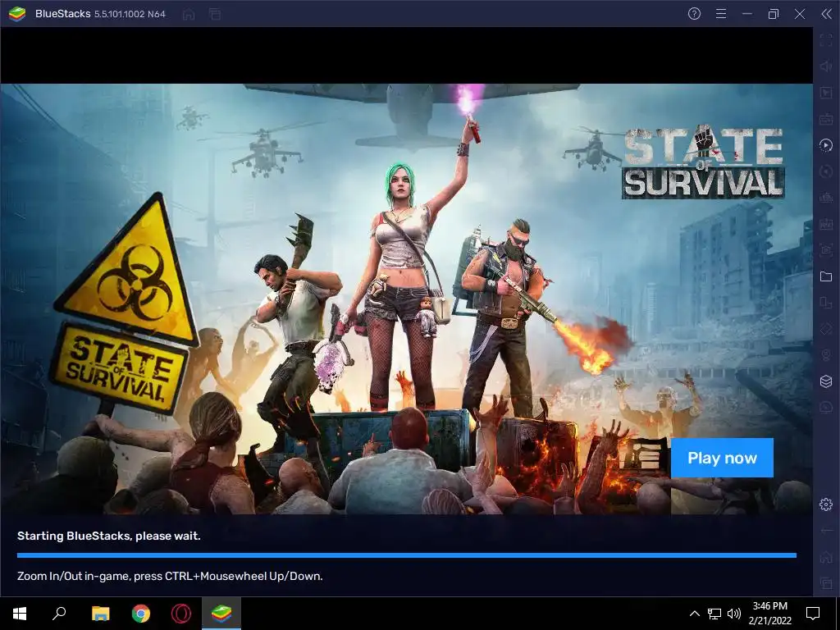Click the install APK icon in sidebar
This screenshot has width=840, height=630.
[x=825, y=224]
